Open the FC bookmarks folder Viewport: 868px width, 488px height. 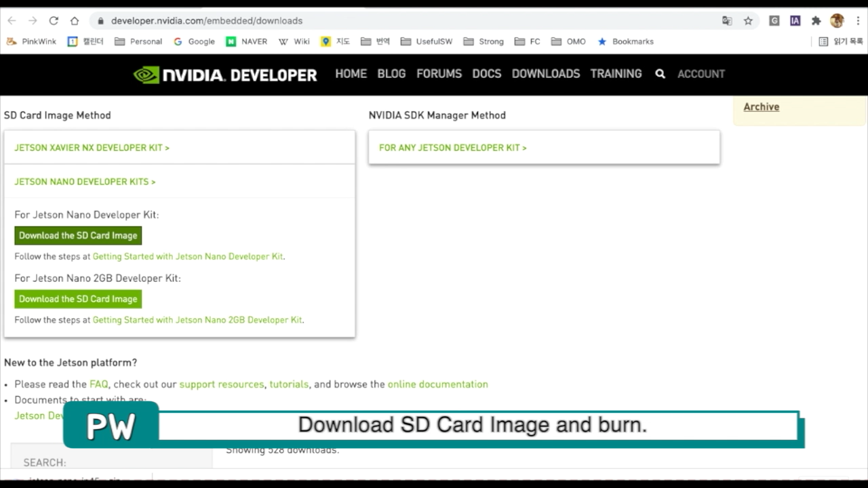click(528, 41)
